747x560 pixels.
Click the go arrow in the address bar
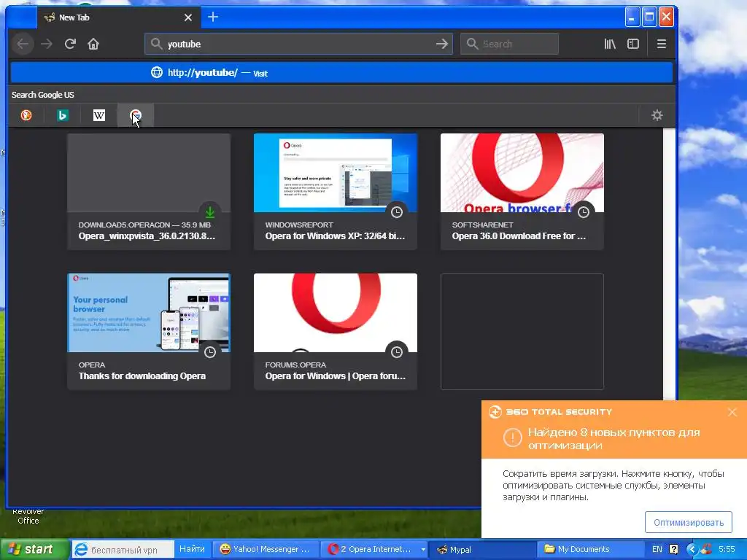point(442,44)
